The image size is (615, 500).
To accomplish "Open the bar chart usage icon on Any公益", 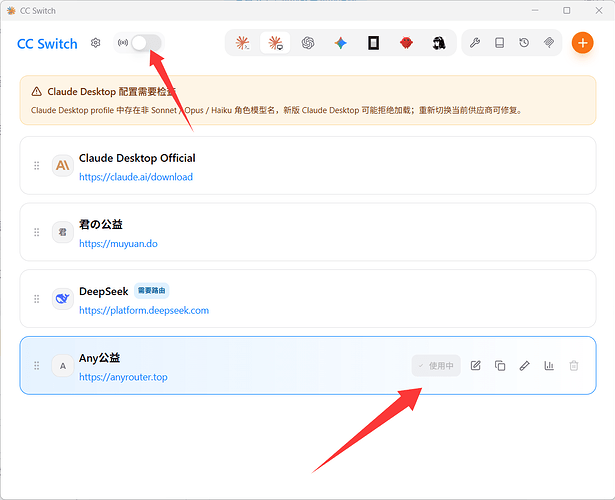I will click(549, 365).
